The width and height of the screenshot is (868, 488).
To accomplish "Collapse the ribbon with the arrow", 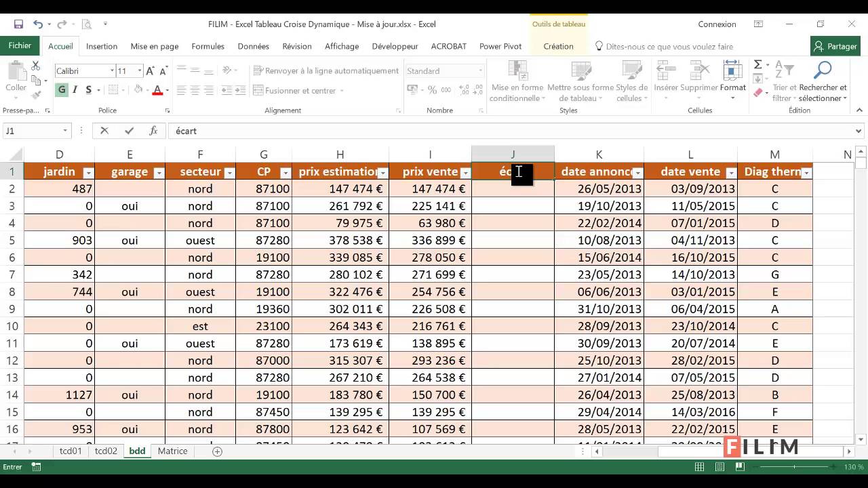I will tap(859, 110).
